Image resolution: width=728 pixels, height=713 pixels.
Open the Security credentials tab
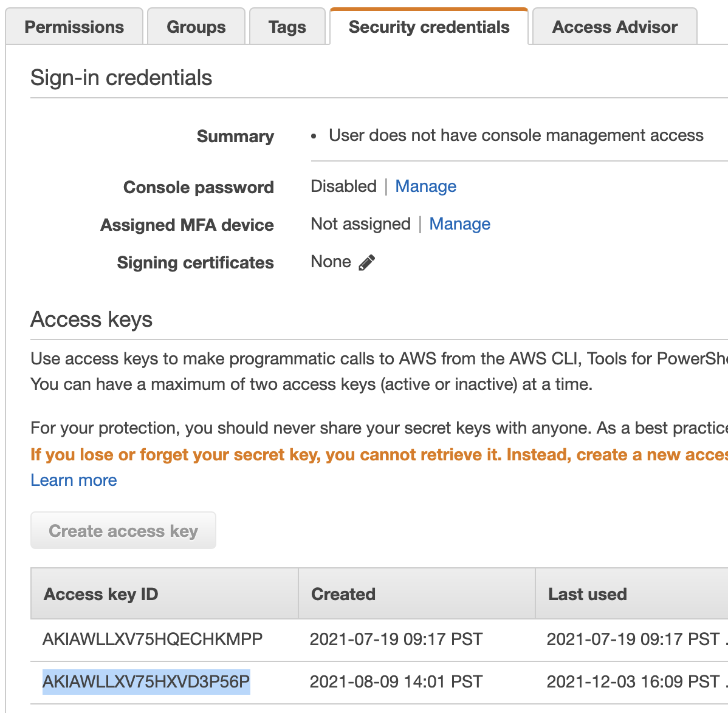pyautogui.click(x=429, y=27)
